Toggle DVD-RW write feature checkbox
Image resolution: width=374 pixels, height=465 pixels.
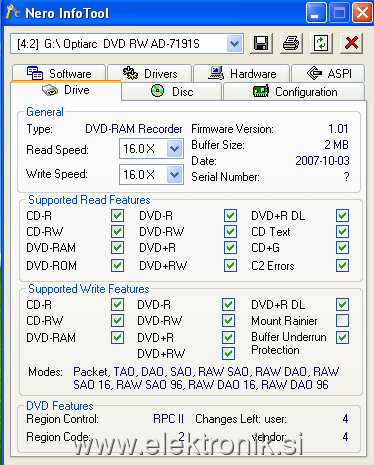coord(228,321)
